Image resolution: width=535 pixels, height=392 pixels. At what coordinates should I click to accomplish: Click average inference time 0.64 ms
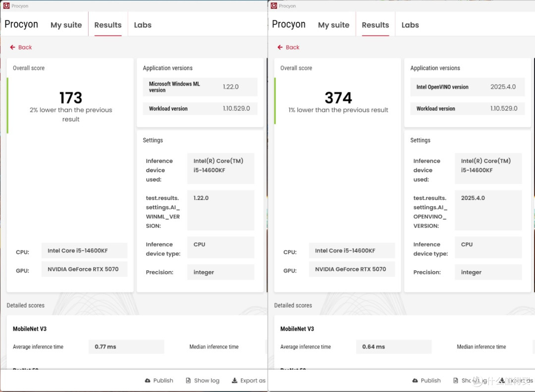(394, 346)
